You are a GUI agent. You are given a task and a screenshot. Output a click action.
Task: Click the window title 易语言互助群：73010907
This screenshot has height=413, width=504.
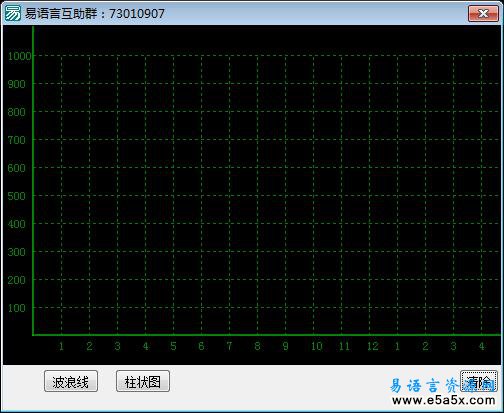click(95, 14)
